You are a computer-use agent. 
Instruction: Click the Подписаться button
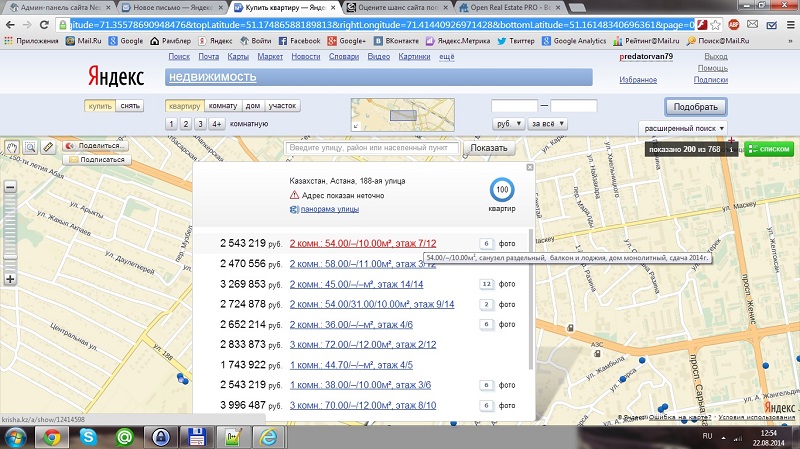(x=97, y=160)
